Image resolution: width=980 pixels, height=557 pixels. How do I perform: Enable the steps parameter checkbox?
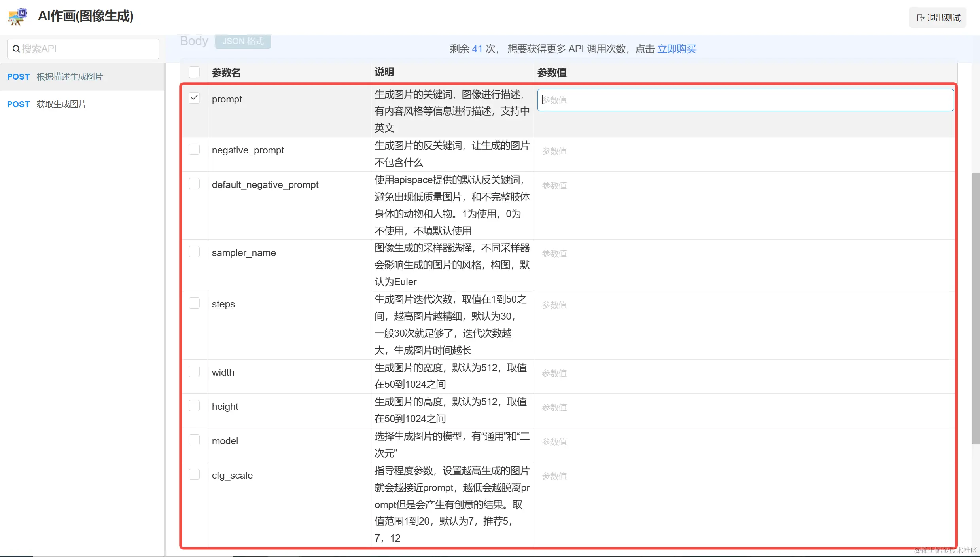click(x=194, y=303)
